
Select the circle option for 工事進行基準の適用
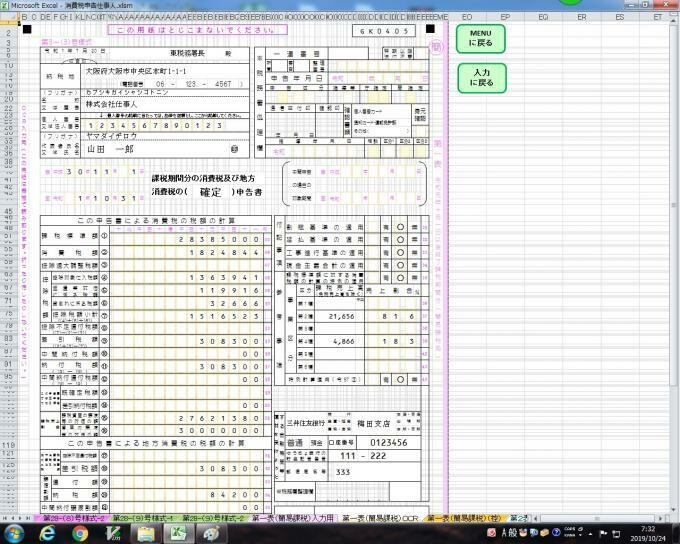pos(400,255)
